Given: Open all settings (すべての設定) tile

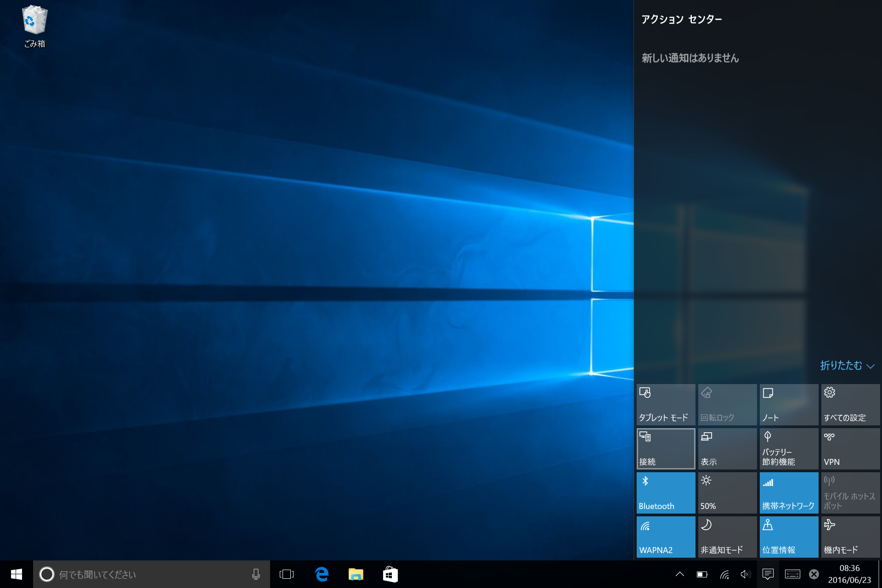Looking at the screenshot, I should 850,405.
